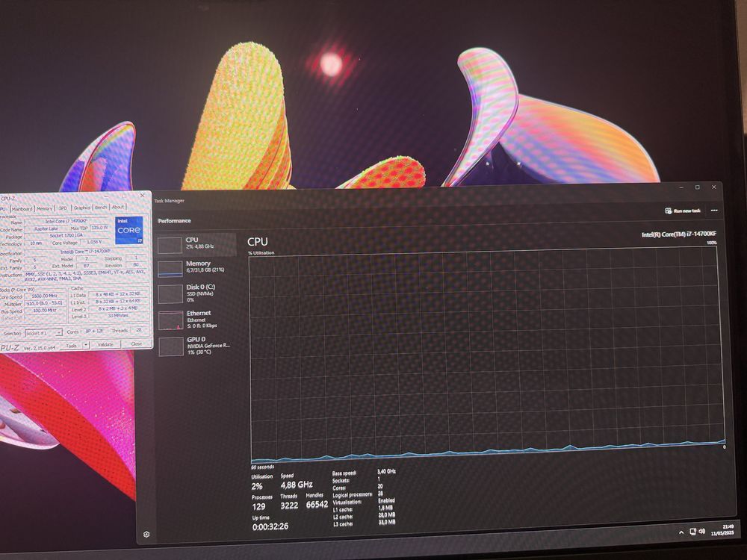Click the 2% utilisation value
The image size is (747, 560).
[x=257, y=486]
